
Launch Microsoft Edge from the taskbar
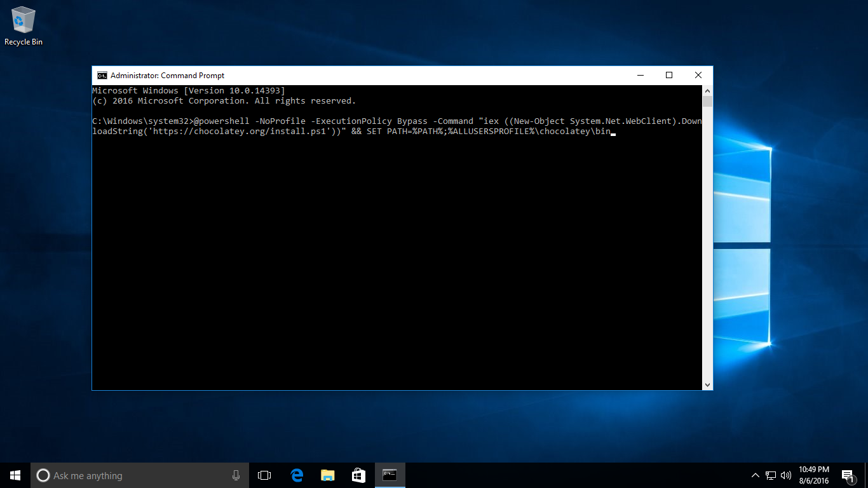(x=296, y=475)
